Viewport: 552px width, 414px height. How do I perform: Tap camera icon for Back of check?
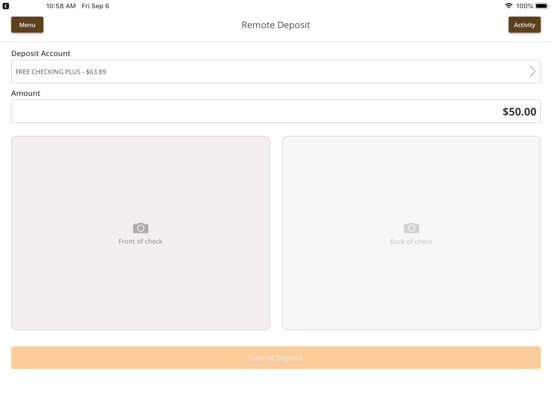411,228
